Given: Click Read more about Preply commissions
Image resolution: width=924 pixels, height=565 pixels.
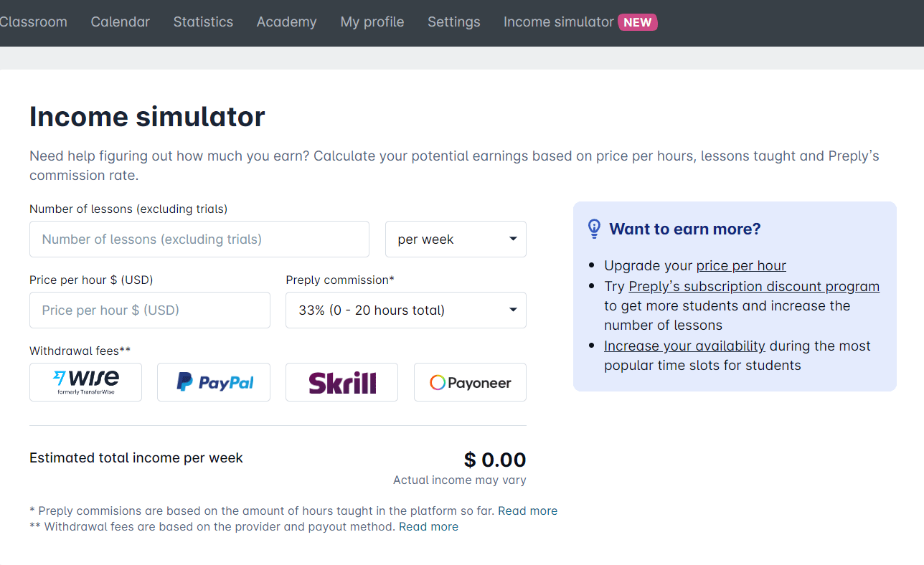Looking at the screenshot, I should click(x=527, y=511).
